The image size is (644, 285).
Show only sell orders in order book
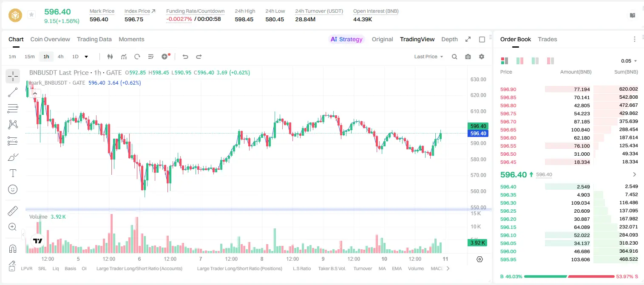click(550, 61)
